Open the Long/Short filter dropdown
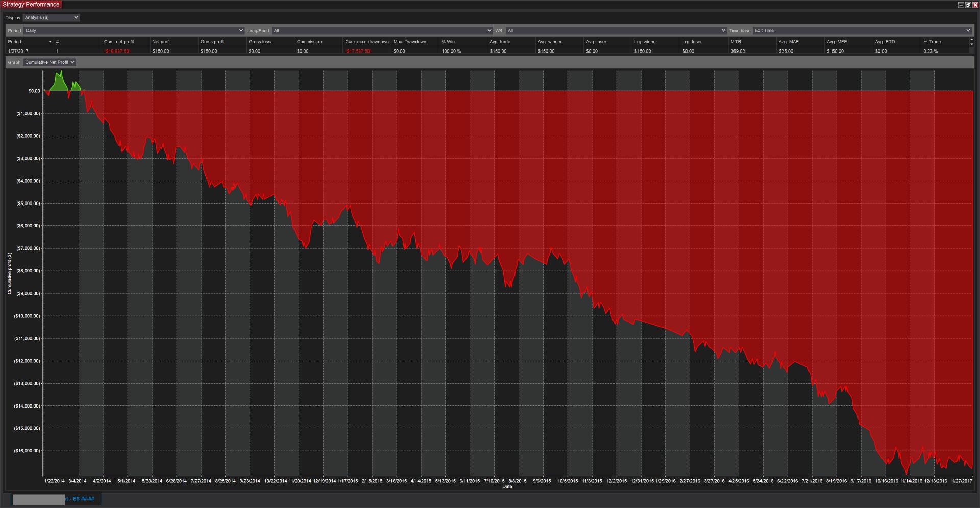 coord(382,31)
